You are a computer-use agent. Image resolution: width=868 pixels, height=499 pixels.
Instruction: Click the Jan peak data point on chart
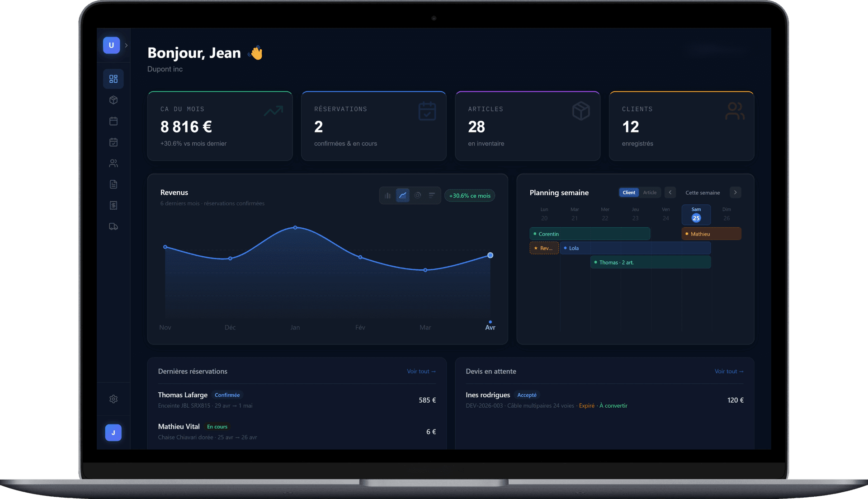coord(295,228)
